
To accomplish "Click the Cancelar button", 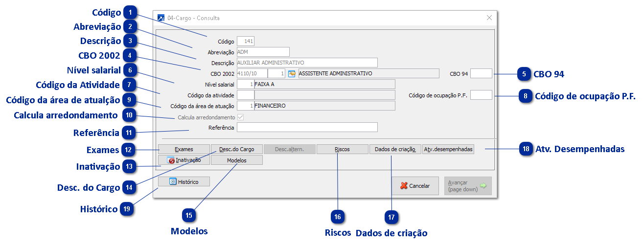I will point(415,186).
